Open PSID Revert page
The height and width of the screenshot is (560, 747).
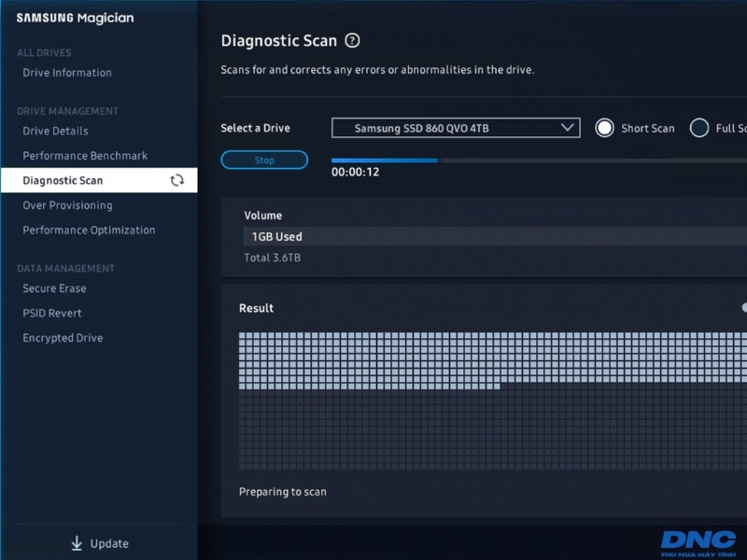coord(52,313)
